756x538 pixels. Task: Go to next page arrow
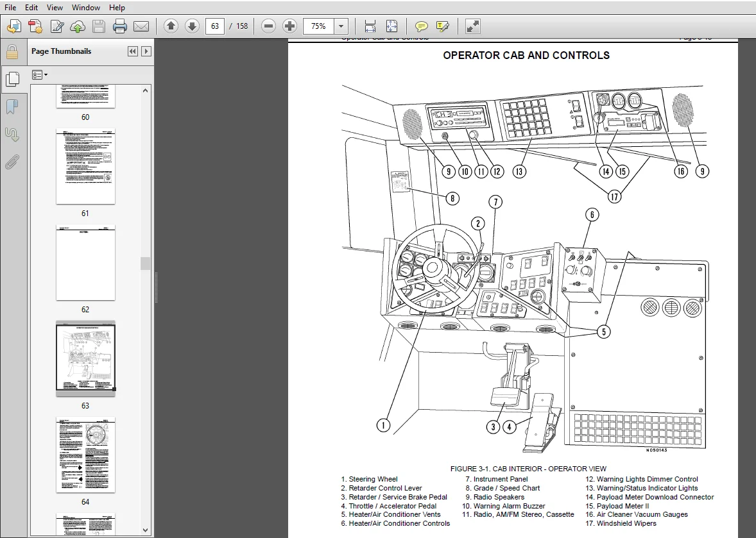coord(192,26)
